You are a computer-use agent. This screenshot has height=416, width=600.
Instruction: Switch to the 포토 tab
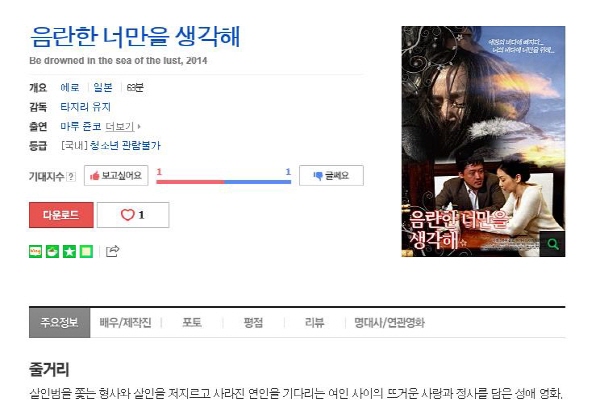[192, 323]
